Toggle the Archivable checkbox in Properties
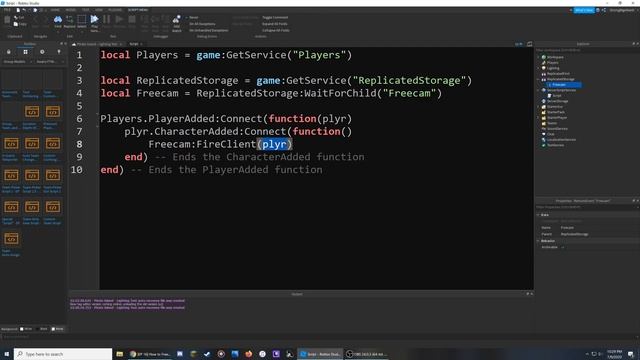This screenshot has width=640, height=360. point(563,247)
